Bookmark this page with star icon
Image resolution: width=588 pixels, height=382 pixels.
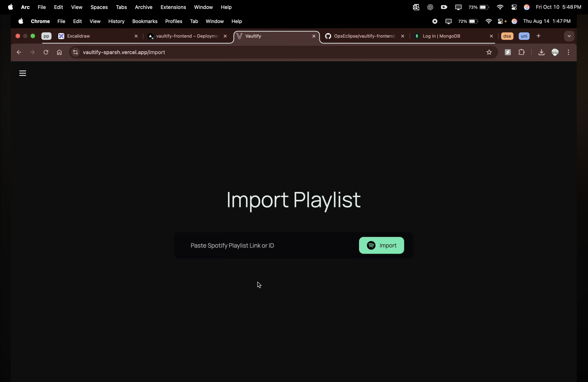(x=489, y=52)
